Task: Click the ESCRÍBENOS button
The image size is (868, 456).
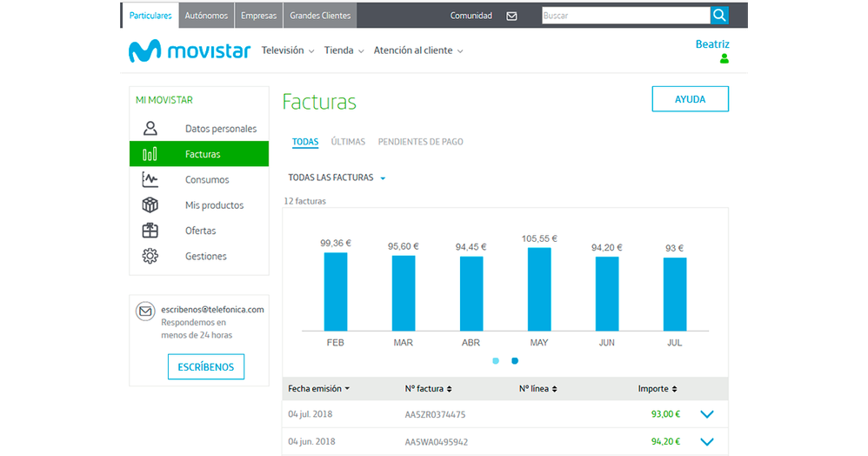Action: (x=206, y=366)
